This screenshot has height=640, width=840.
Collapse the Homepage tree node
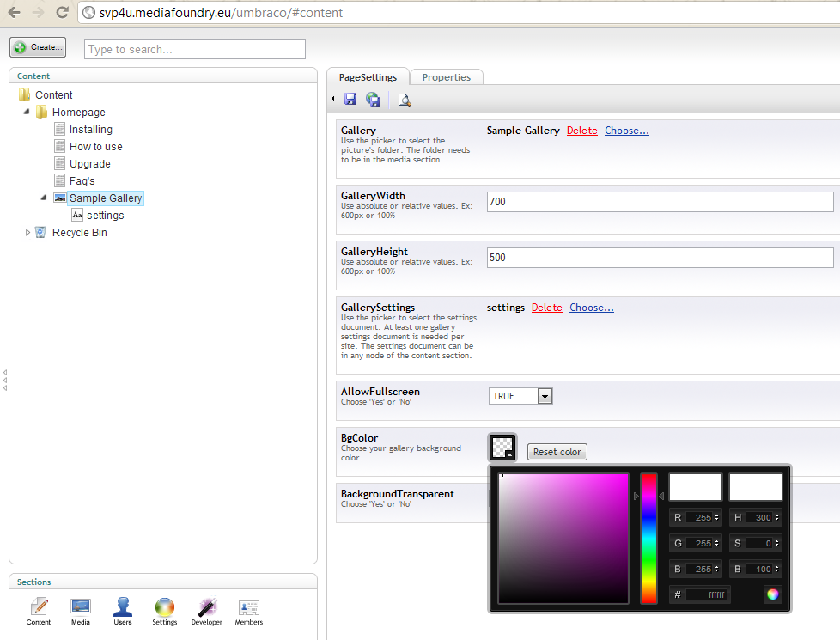click(x=27, y=112)
